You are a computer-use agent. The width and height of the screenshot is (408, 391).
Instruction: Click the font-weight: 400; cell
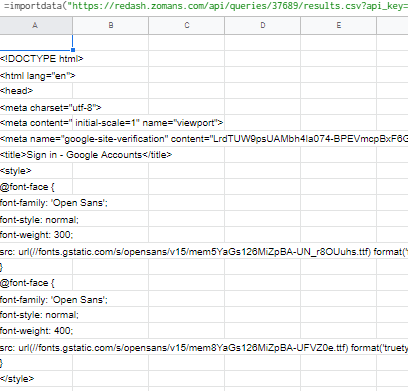tap(36, 331)
